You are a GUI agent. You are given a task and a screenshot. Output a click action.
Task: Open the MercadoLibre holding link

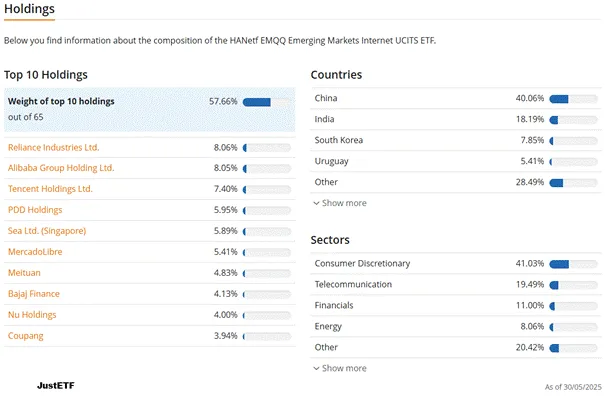pyautogui.click(x=35, y=252)
